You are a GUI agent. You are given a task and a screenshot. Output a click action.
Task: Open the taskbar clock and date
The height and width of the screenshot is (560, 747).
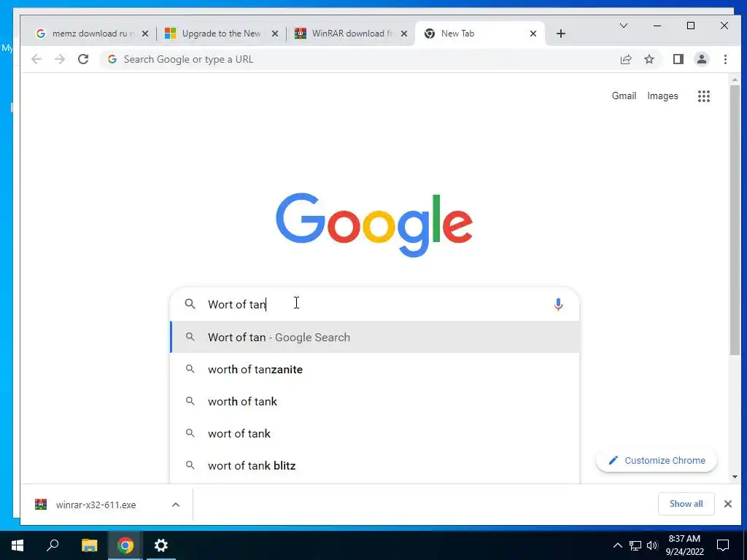684,545
